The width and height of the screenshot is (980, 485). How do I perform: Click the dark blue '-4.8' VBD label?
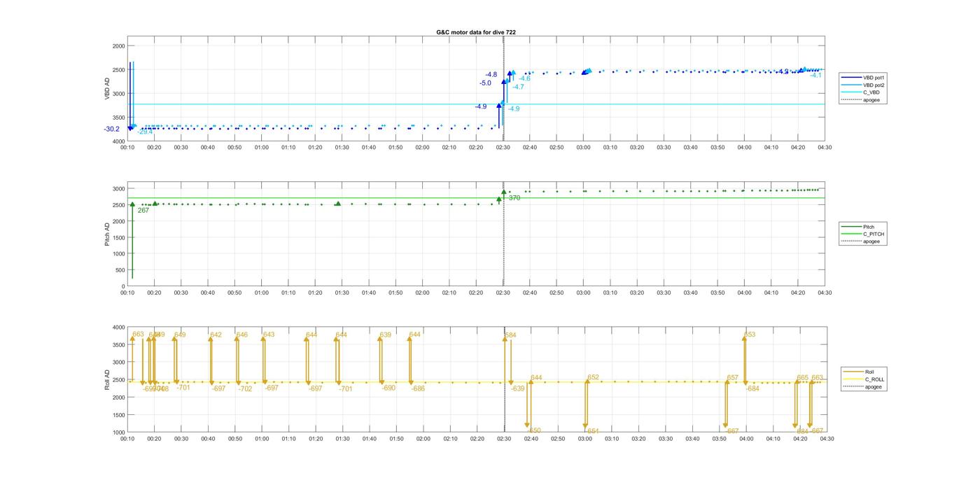coord(491,75)
